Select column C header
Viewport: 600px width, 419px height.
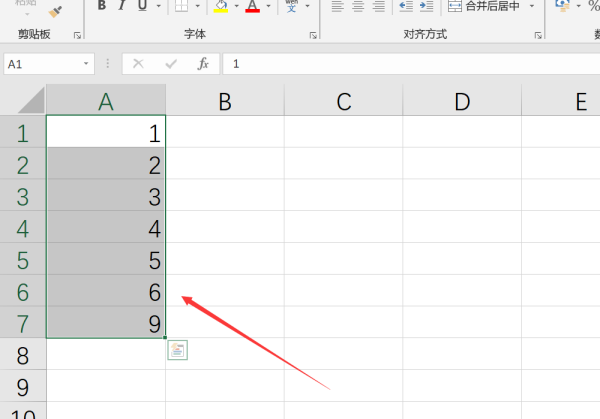344,101
